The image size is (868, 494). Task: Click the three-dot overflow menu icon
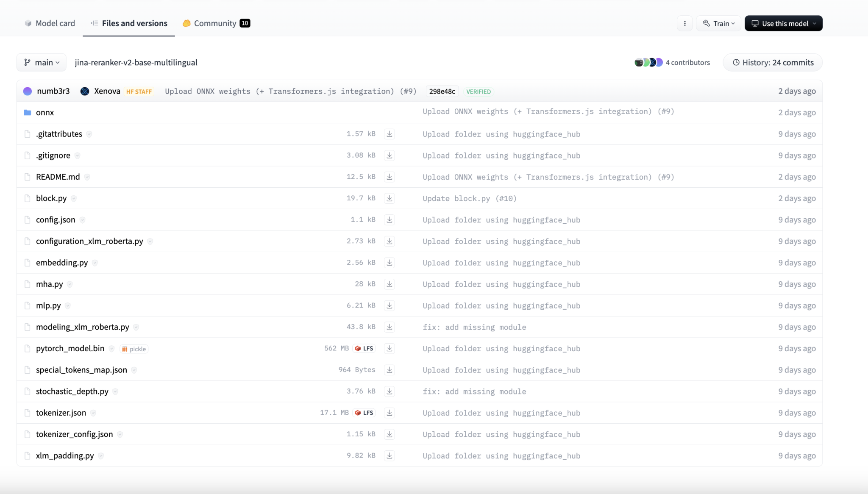click(x=685, y=23)
